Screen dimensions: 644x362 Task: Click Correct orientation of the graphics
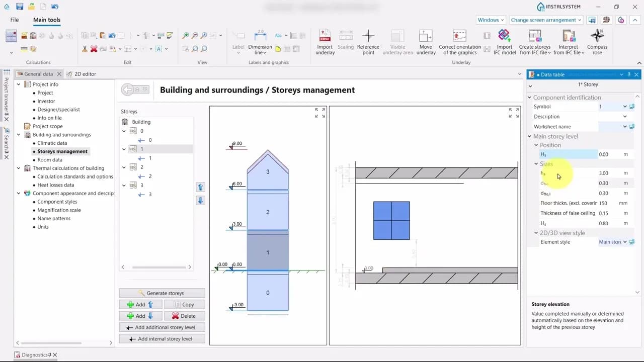point(459,37)
